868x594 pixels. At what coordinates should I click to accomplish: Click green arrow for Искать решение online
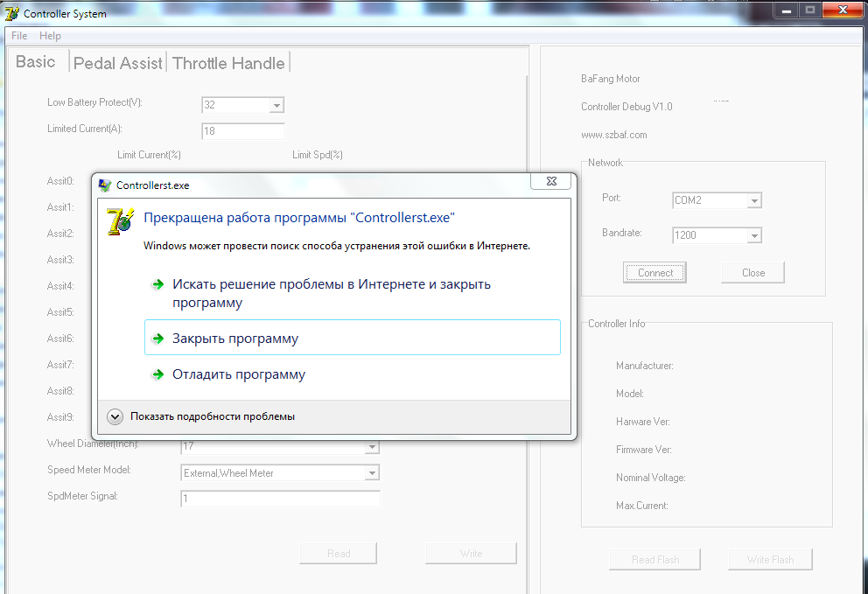(157, 284)
